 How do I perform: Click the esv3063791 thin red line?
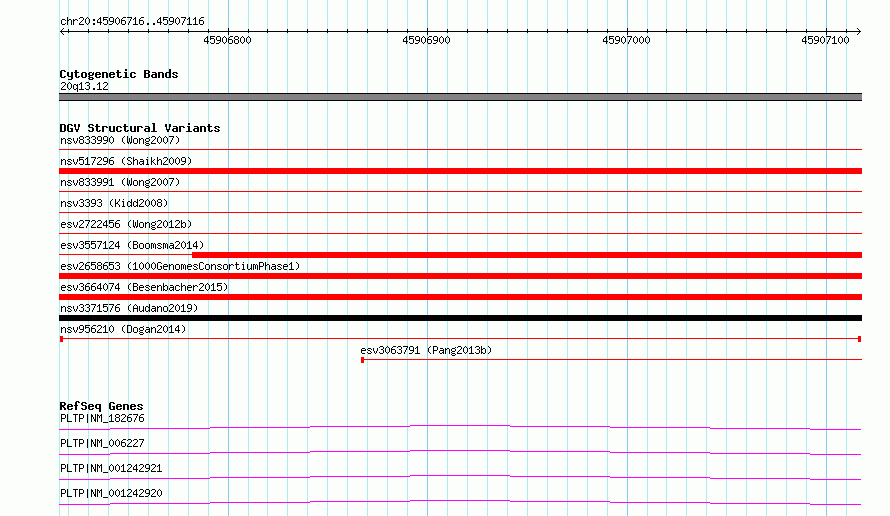611,360
